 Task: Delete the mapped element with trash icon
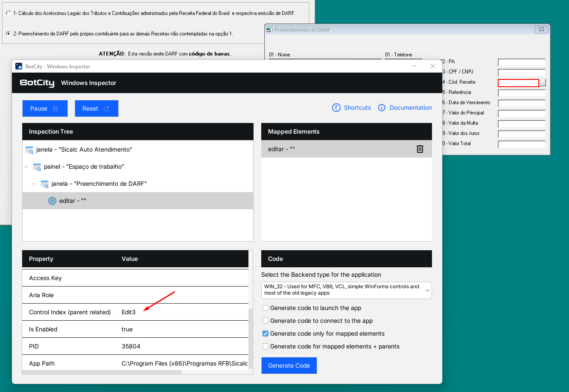pos(420,149)
